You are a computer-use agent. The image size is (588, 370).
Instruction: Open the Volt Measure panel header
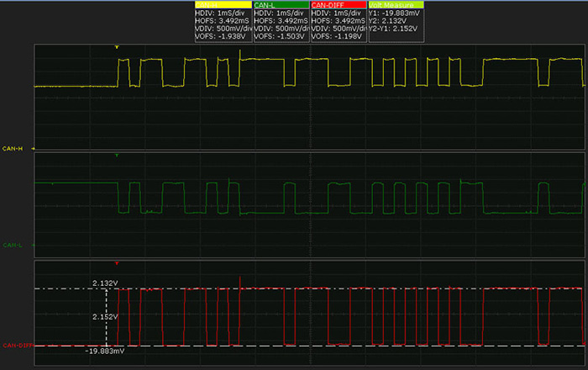click(396, 5)
